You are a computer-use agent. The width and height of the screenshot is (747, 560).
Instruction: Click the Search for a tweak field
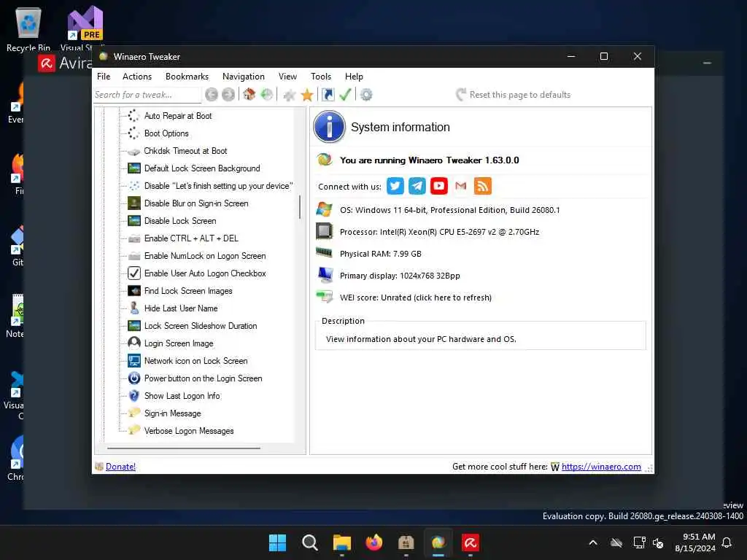(x=147, y=95)
